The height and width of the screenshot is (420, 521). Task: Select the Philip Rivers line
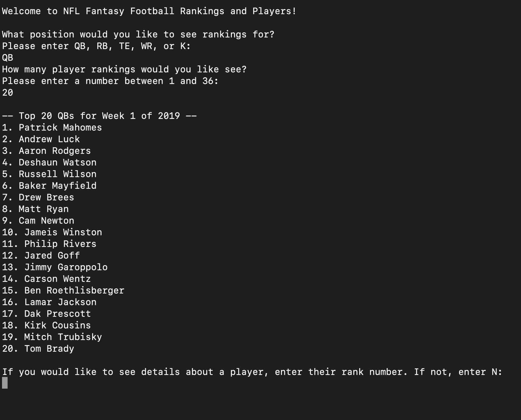[49, 244]
